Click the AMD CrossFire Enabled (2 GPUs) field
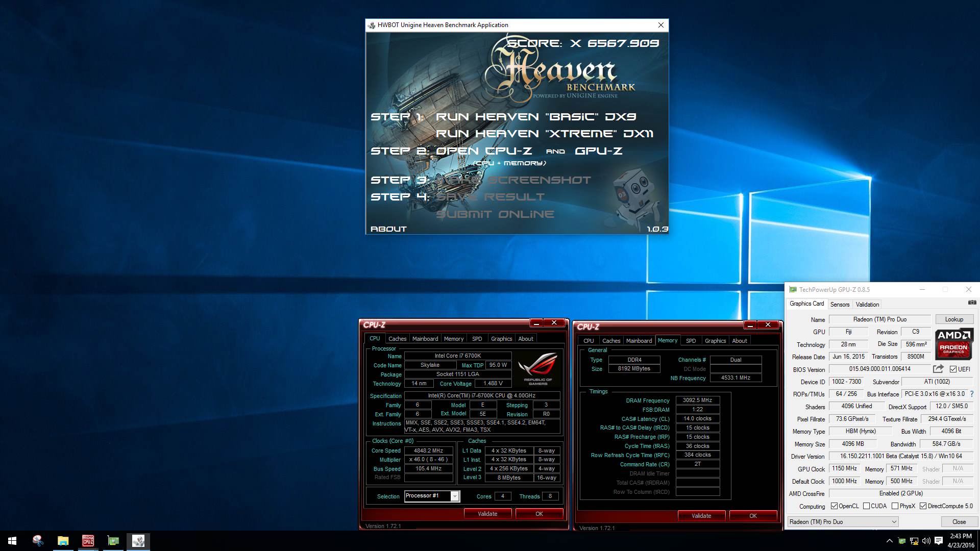980x551 pixels. 901,493
